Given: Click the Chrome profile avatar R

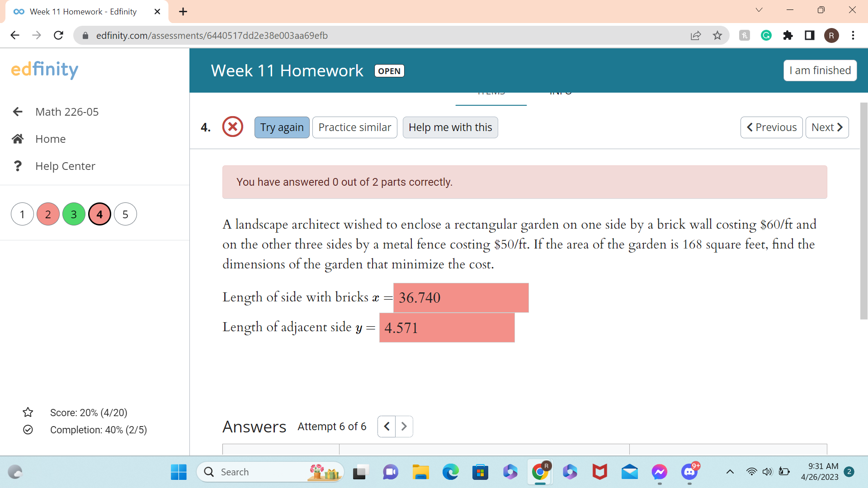Looking at the screenshot, I should pos(832,35).
